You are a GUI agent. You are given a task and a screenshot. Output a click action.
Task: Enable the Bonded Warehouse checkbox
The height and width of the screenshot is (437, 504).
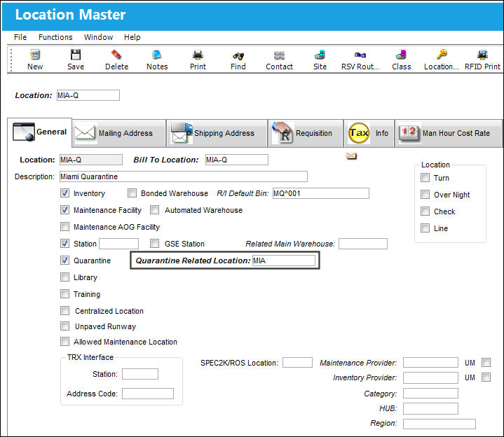(132, 193)
